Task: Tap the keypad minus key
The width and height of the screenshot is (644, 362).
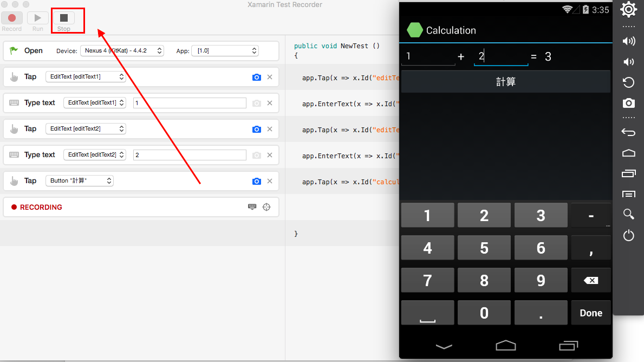Action: 591,215
